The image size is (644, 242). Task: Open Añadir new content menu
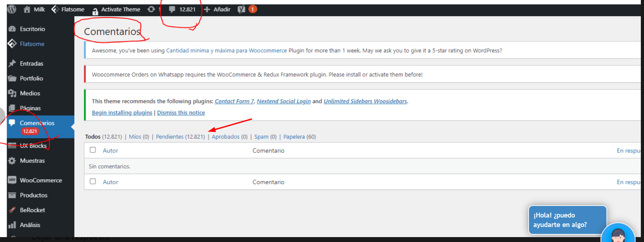point(222,9)
